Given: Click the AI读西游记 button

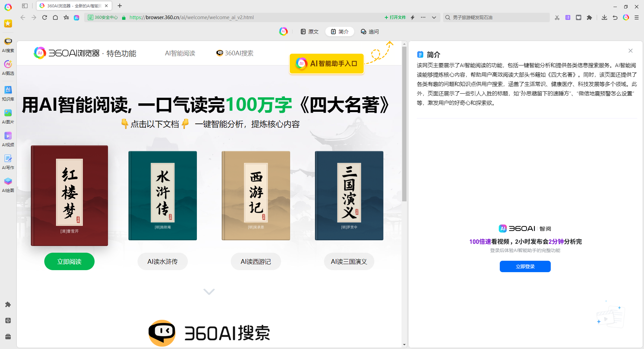Looking at the screenshot, I should [256, 261].
